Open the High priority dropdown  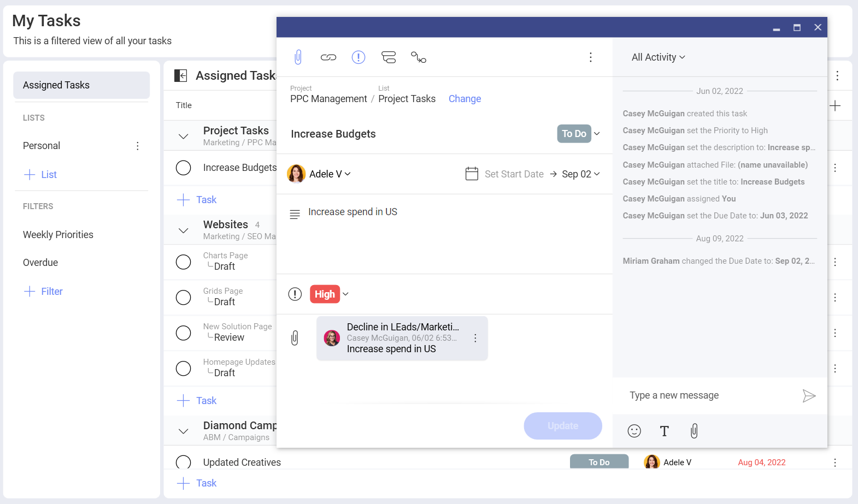tap(330, 294)
